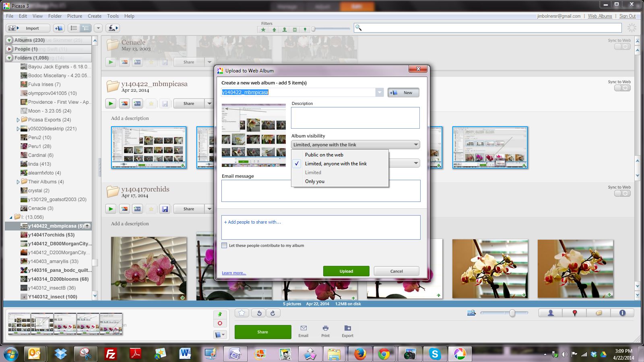Open the Tools menu

[x=113, y=16]
